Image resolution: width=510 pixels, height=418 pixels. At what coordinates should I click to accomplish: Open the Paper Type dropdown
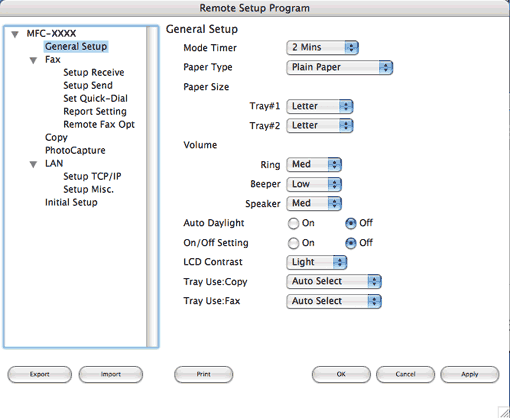tap(339, 67)
